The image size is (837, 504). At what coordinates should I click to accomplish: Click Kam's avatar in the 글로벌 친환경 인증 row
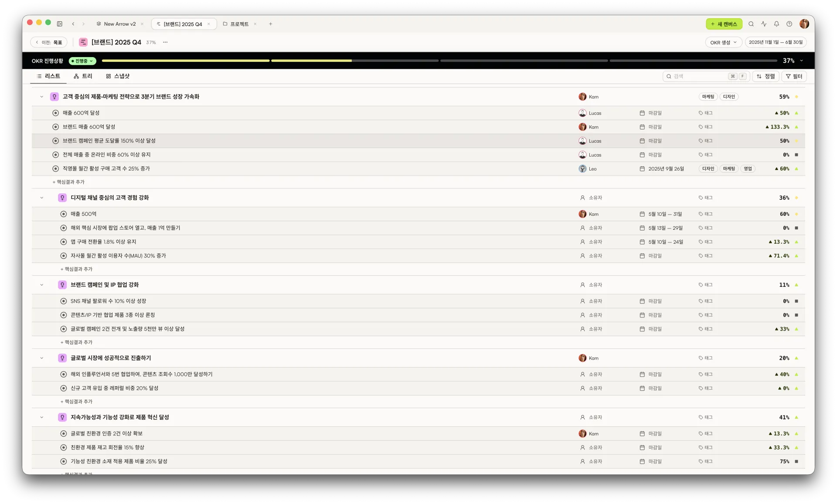[582, 434]
